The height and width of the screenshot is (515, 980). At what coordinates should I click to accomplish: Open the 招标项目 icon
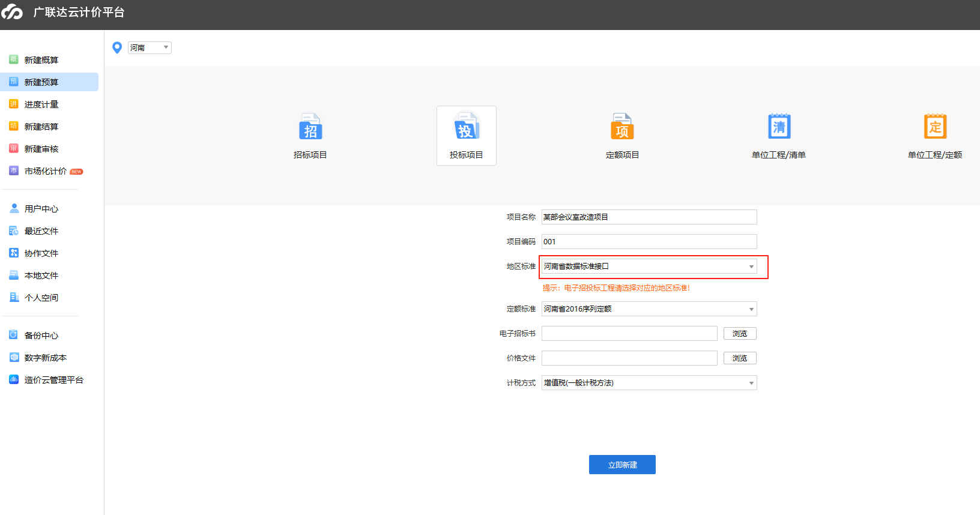310,126
